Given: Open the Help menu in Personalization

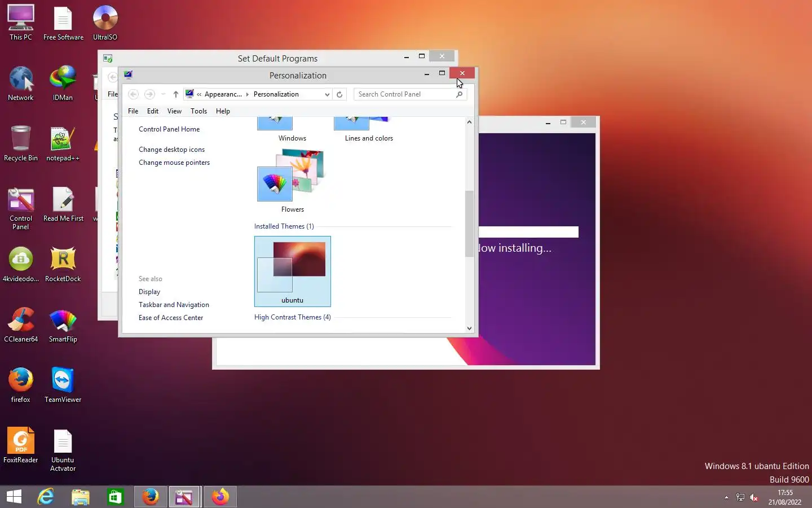Looking at the screenshot, I should [x=223, y=111].
